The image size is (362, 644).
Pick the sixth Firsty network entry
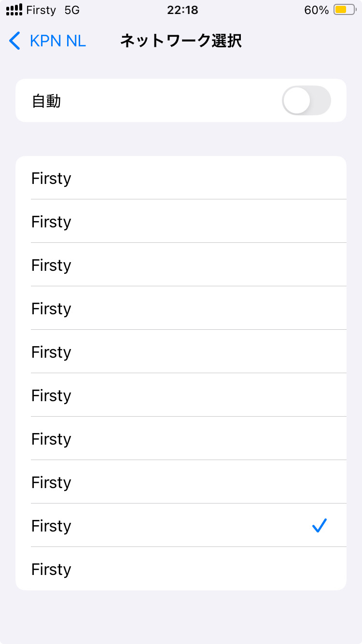(x=181, y=395)
